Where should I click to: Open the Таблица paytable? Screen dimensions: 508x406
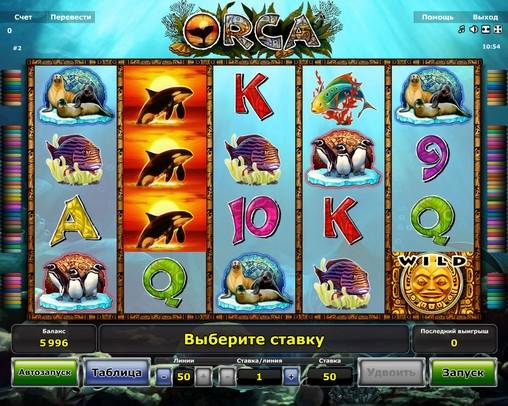(x=116, y=372)
